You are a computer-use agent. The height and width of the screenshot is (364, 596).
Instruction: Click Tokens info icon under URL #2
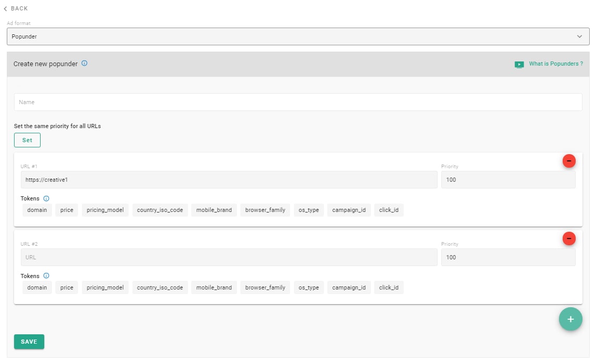46,276
